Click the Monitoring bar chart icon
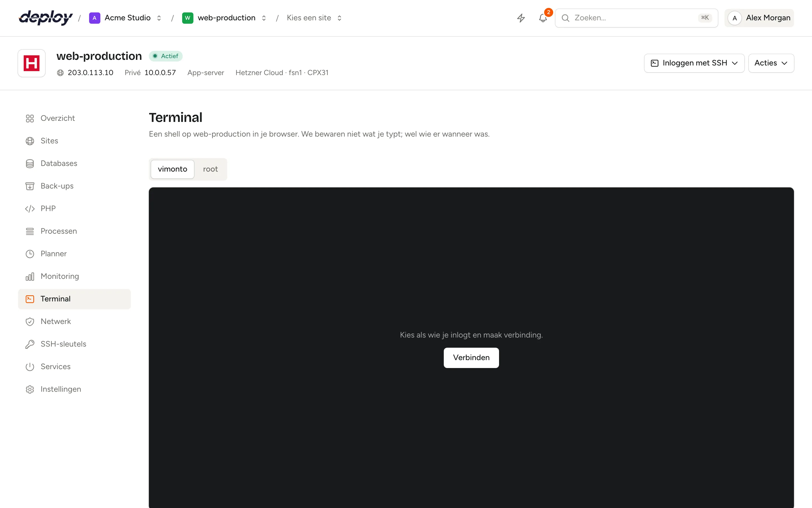812x508 pixels. pyautogui.click(x=30, y=277)
